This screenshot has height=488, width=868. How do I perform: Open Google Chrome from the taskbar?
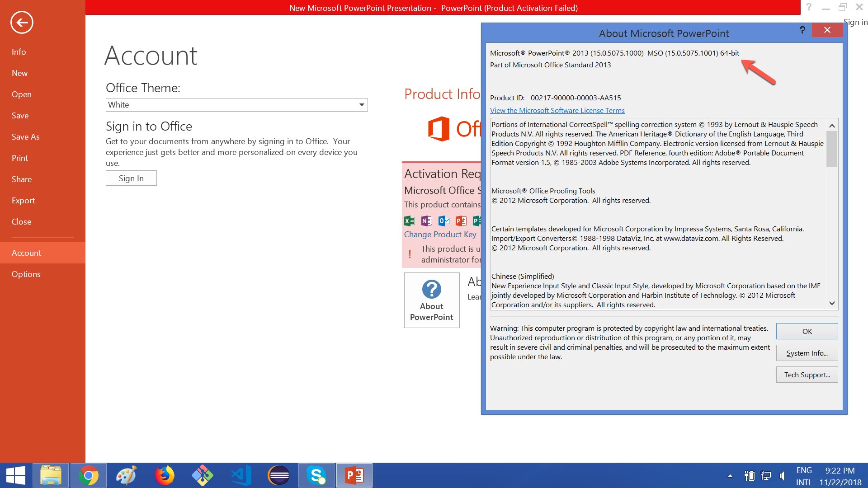coord(88,475)
